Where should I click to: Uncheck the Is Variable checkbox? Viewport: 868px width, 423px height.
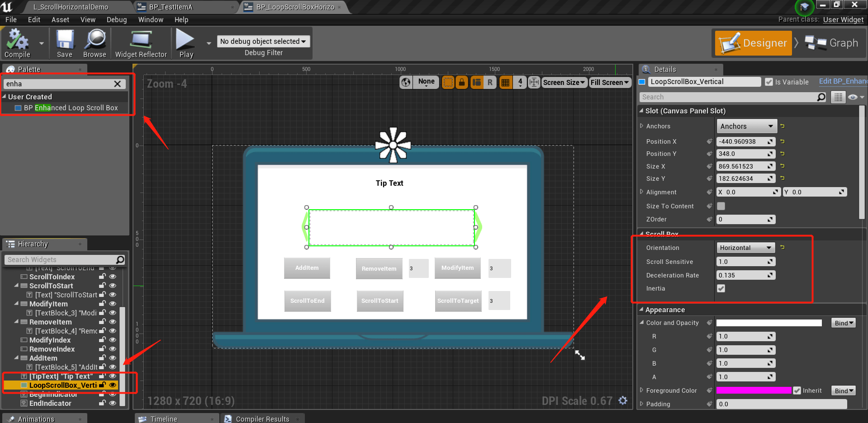pyautogui.click(x=769, y=82)
